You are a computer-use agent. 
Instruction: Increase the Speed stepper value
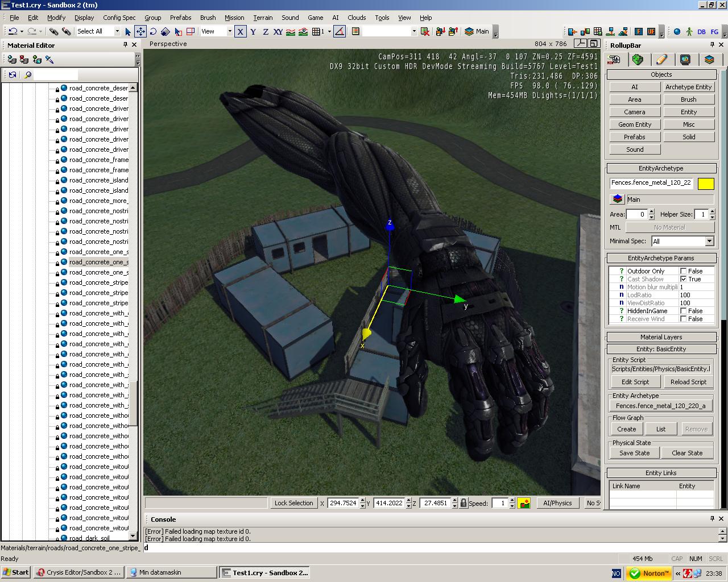point(512,500)
